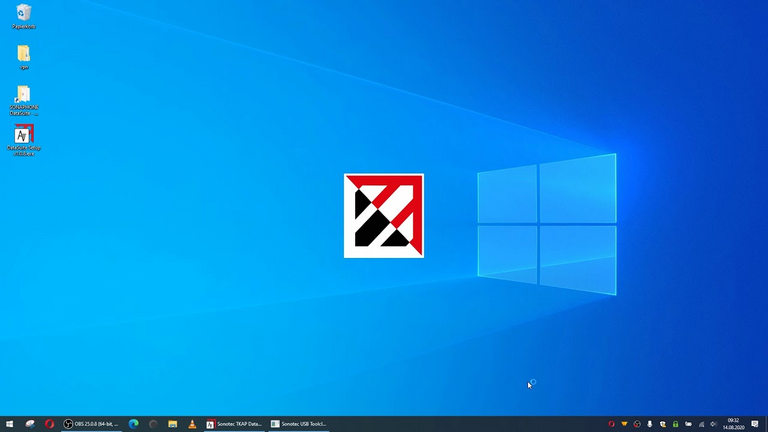This screenshot has width=768, height=432.
Task: Launch Microsoft Edge from the taskbar
Action: [x=133, y=424]
